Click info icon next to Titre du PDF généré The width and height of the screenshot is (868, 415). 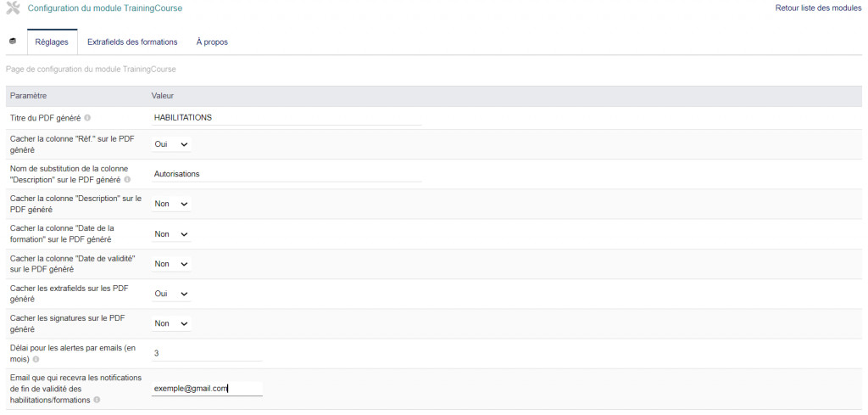coord(87,118)
